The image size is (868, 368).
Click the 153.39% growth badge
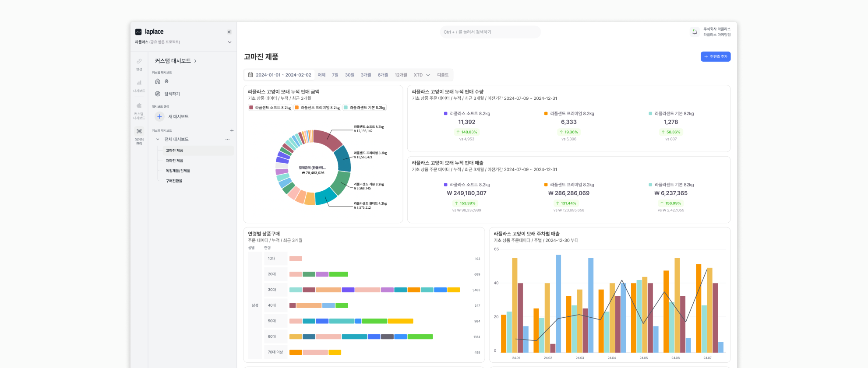tap(465, 203)
